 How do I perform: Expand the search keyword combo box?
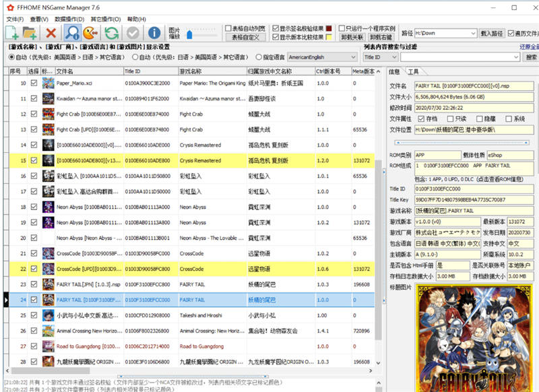tap(516, 57)
